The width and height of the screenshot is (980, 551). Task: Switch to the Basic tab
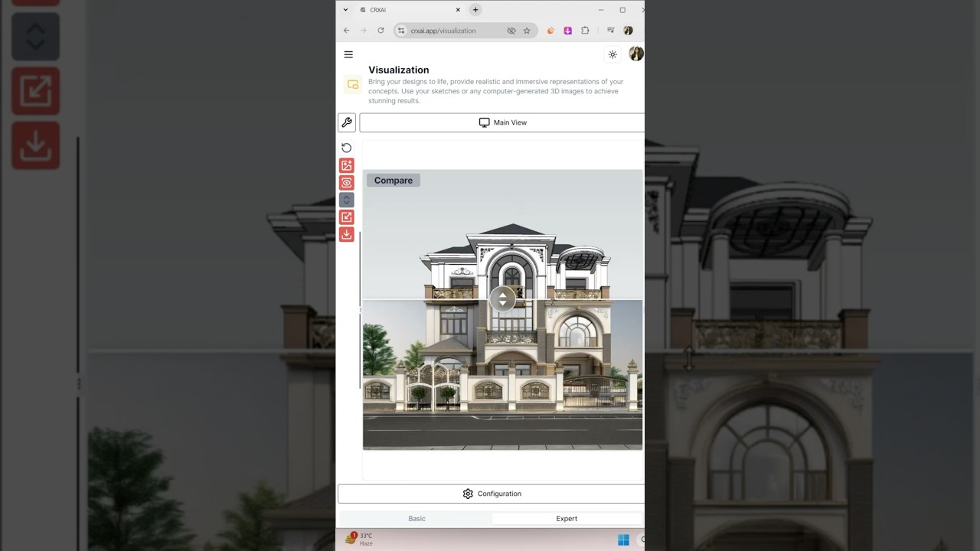[x=416, y=518]
